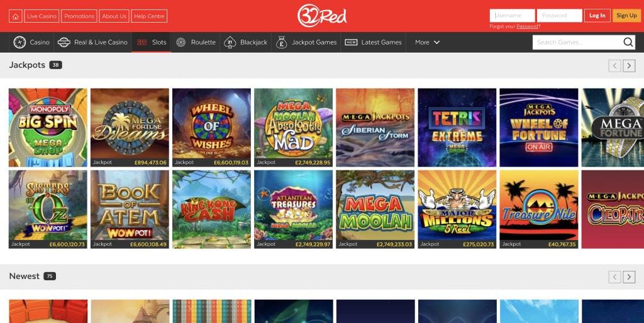The height and width of the screenshot is (323, 644).
Task: Click the Sign Up button
Action: point(627,16)
